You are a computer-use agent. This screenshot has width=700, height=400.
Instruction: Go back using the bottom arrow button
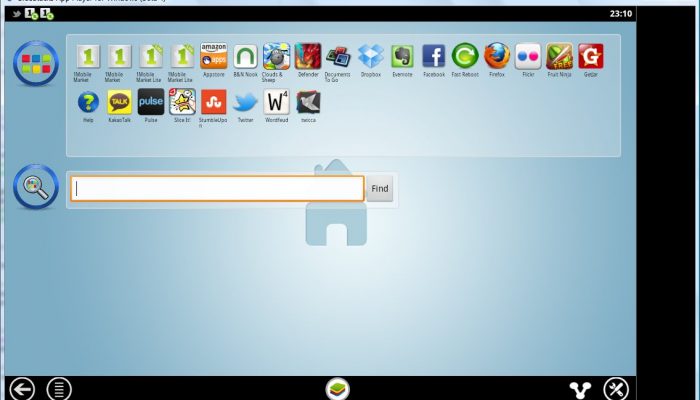point(21,388)
